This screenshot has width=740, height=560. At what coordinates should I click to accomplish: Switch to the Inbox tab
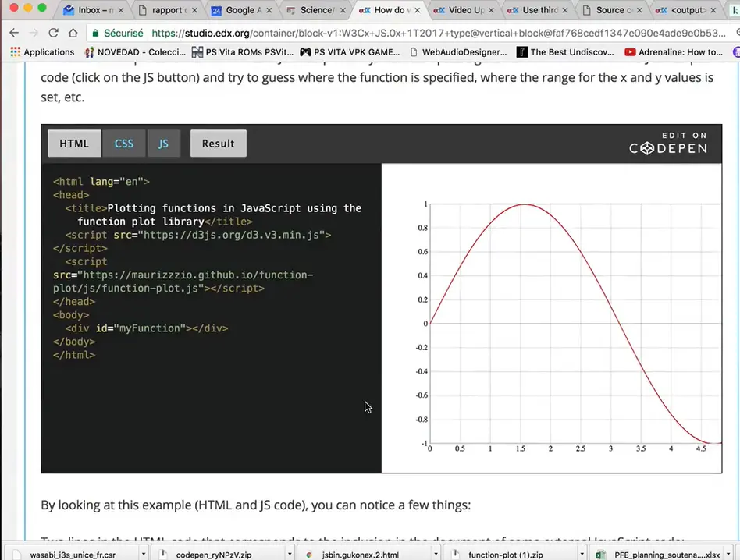coord(92,10)
